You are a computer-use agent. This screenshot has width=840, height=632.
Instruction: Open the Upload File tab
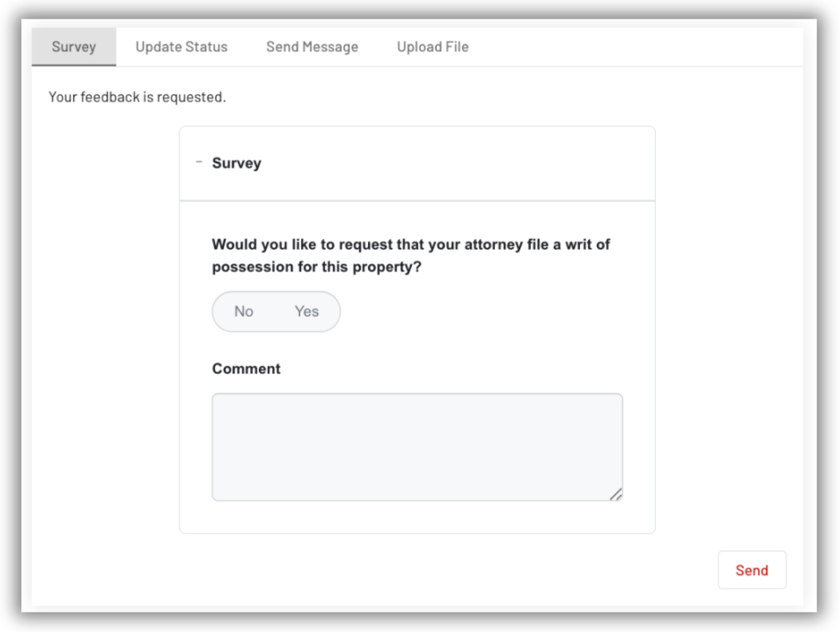click(433, 47)
